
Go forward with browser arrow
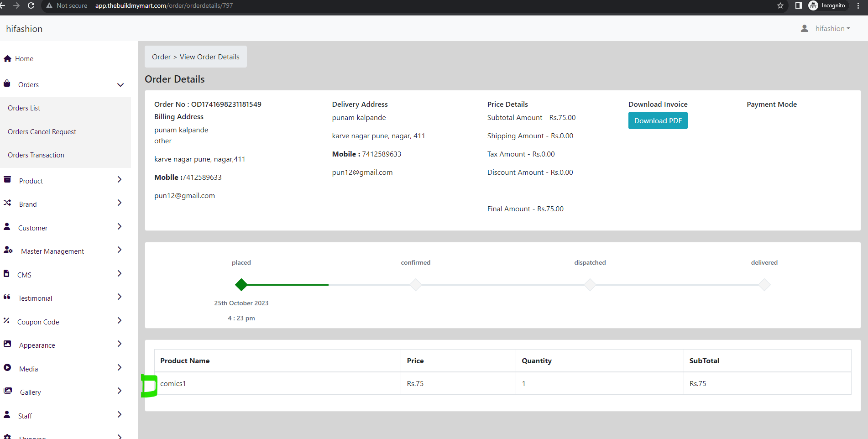click(16, 5)
